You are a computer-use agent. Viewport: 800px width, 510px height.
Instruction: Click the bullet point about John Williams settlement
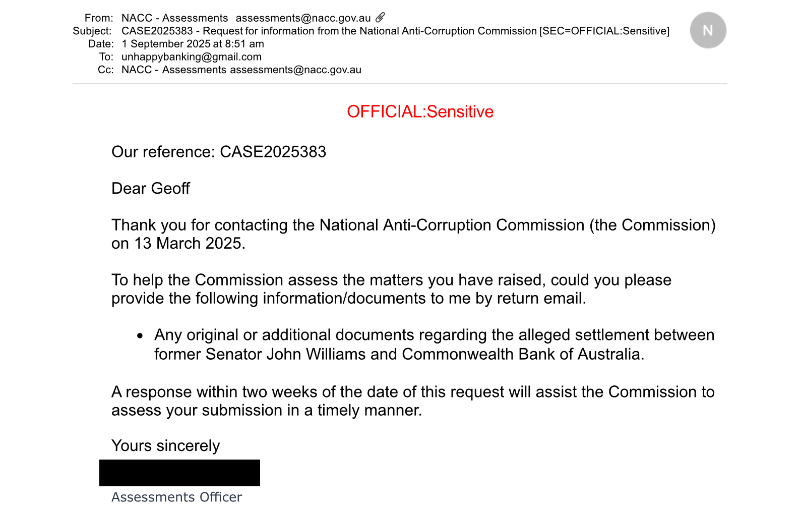pyautogui.click(x=434, y=344)
